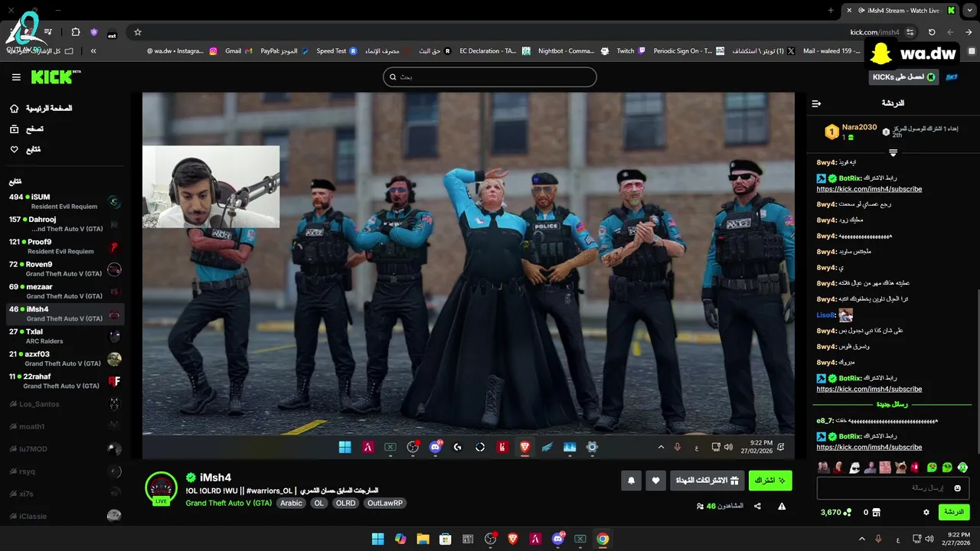Viewport: 980px width, 551px height.
Task: Open the Twitch bookmark
Action: (631, 51)
